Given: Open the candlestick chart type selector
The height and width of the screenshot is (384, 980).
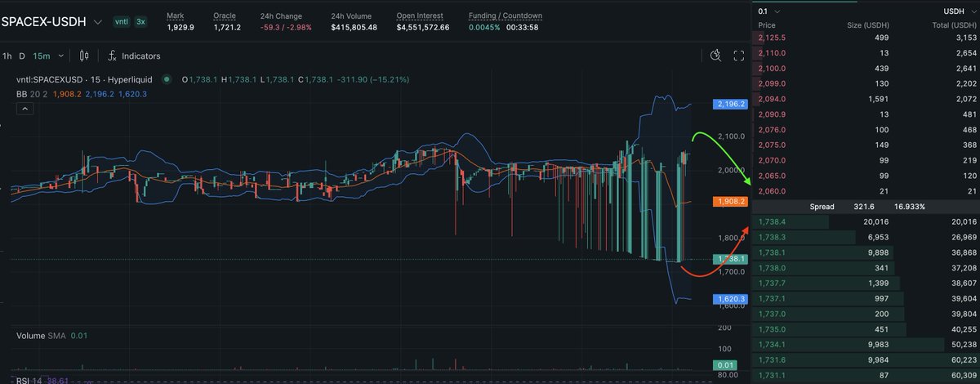Looking at the screenshot, I should coord(84,56).
